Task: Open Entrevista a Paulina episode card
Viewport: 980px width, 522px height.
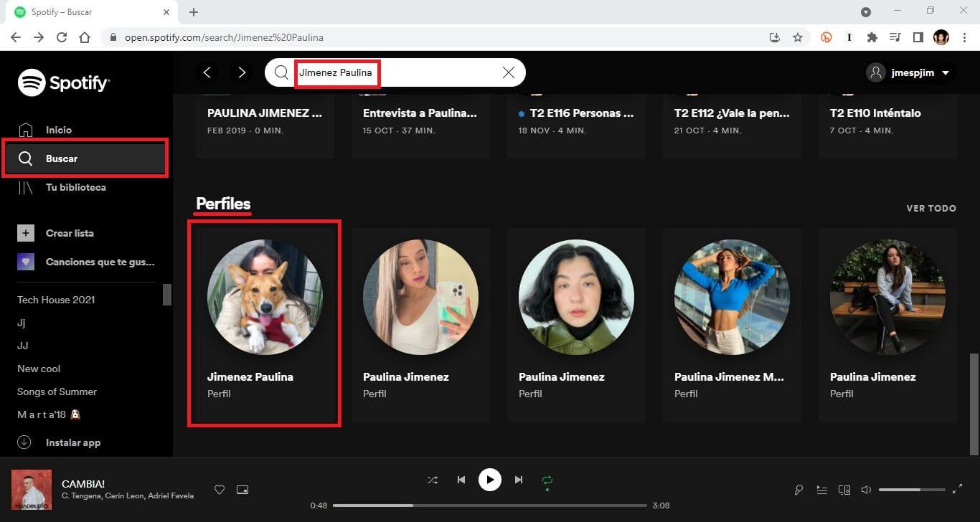Action: (420, 126)
